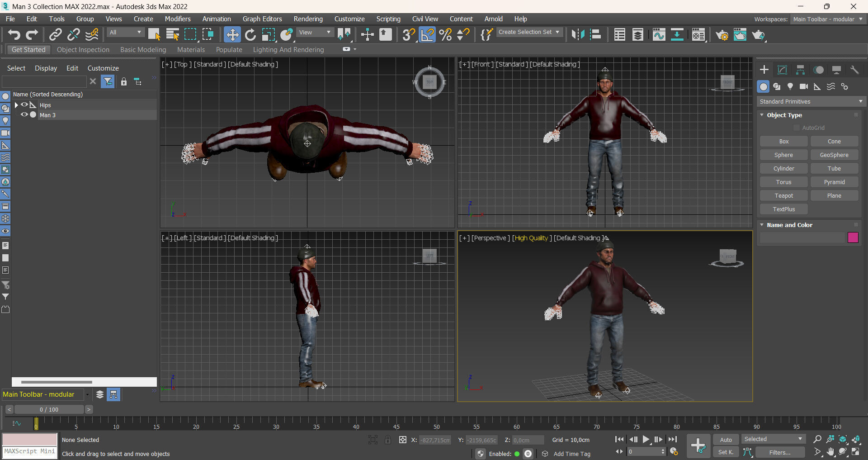Open the Curve Editor
This screenshot has width=868, height=460.
pyautogui.click(x=659, y=35)
